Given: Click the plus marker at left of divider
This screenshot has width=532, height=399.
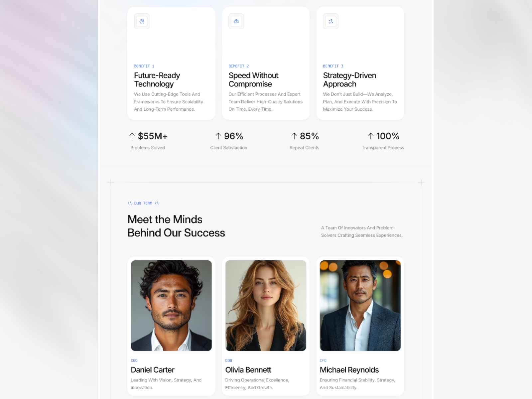Looking at the screenshot, I should pyautogui.click(x=111, y=182).
